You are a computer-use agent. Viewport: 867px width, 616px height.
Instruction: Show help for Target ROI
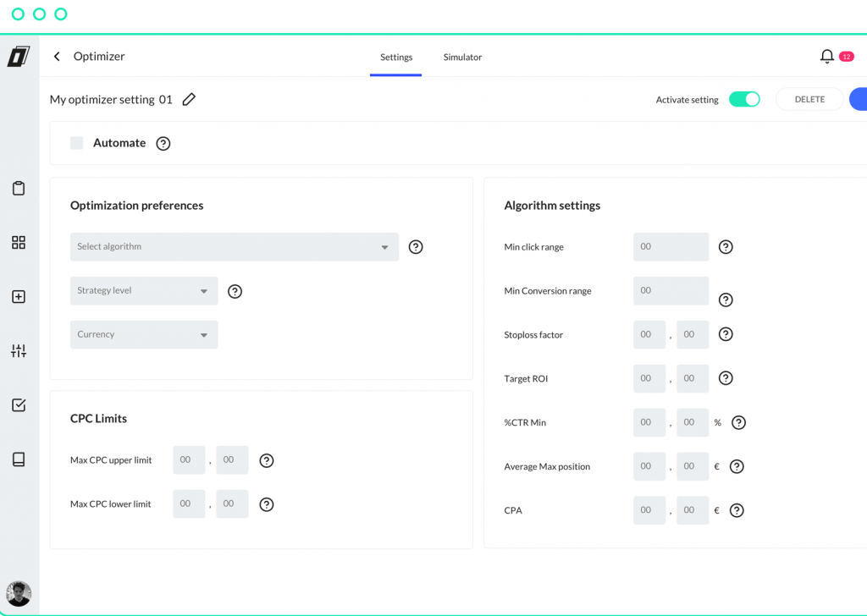tap(726, 378)
